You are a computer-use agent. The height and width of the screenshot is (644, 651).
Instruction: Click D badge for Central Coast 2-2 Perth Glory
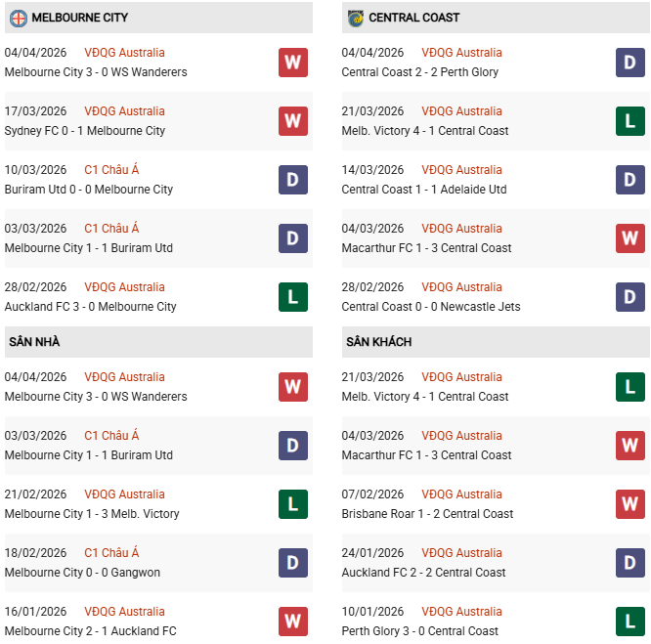(630, 63)
